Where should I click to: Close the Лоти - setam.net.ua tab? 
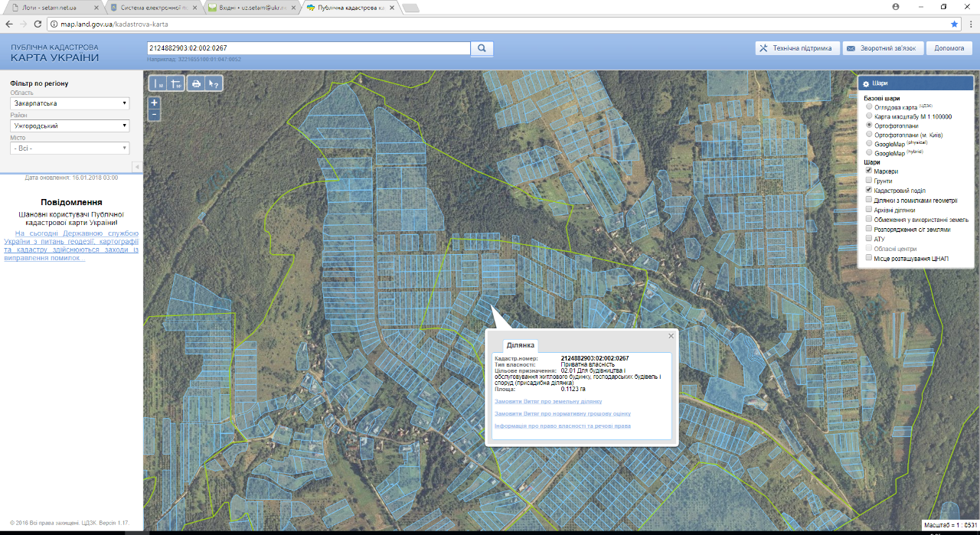pyautogui.click(x=96, y=8)
